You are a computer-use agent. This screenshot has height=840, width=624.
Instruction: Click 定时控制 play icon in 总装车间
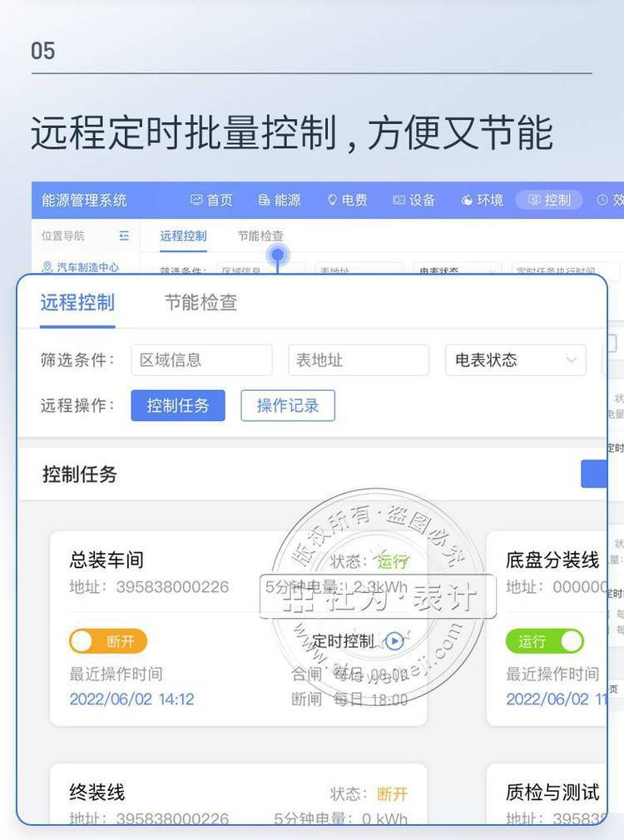[394, 641]
